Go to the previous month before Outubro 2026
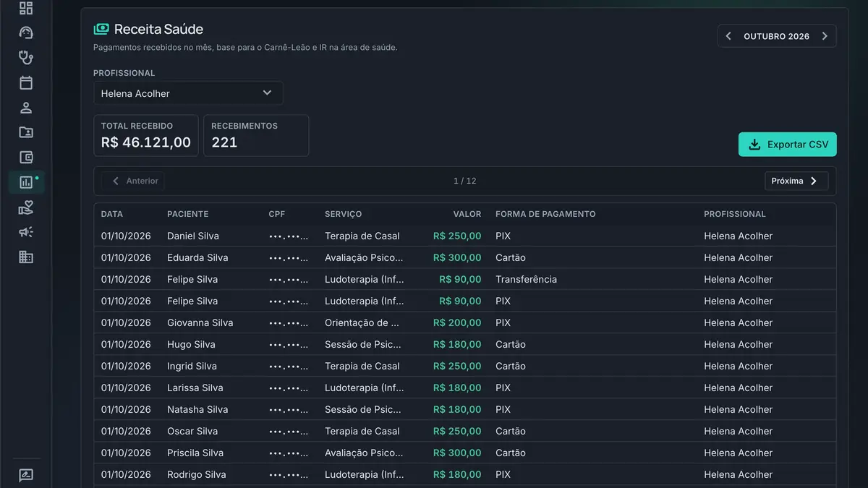Viewport: 868px width, 488px height. coord(728,36)
